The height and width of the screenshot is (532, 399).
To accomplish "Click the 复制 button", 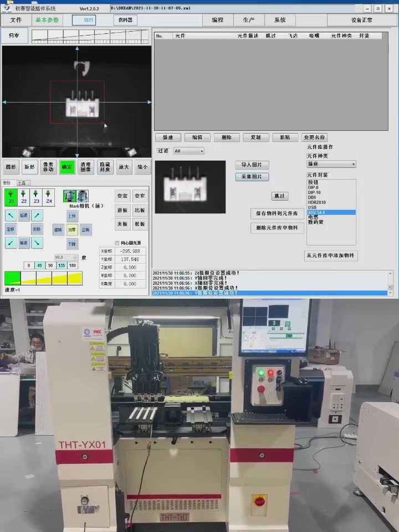I will (x=255, y=137).
